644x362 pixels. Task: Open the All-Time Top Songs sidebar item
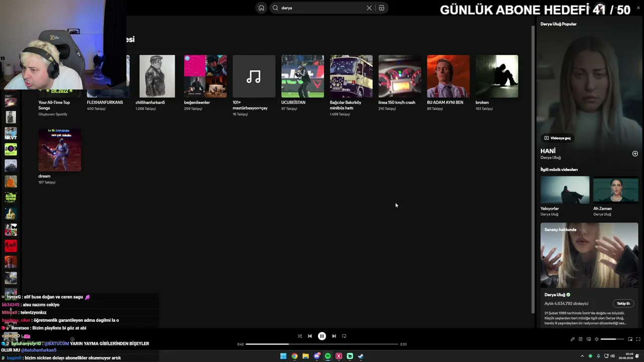point(11,198)
